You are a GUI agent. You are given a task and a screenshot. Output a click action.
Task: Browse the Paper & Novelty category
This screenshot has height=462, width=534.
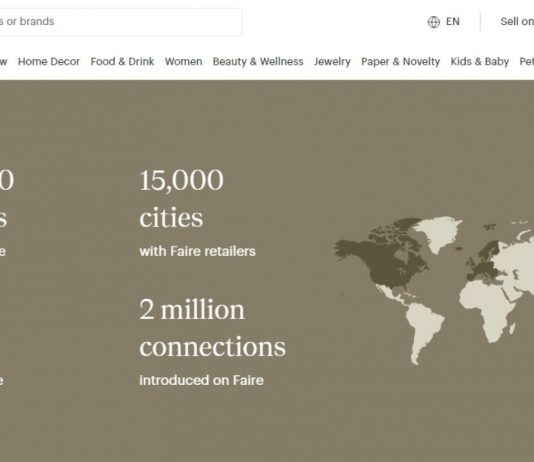(x=400, y=62)
